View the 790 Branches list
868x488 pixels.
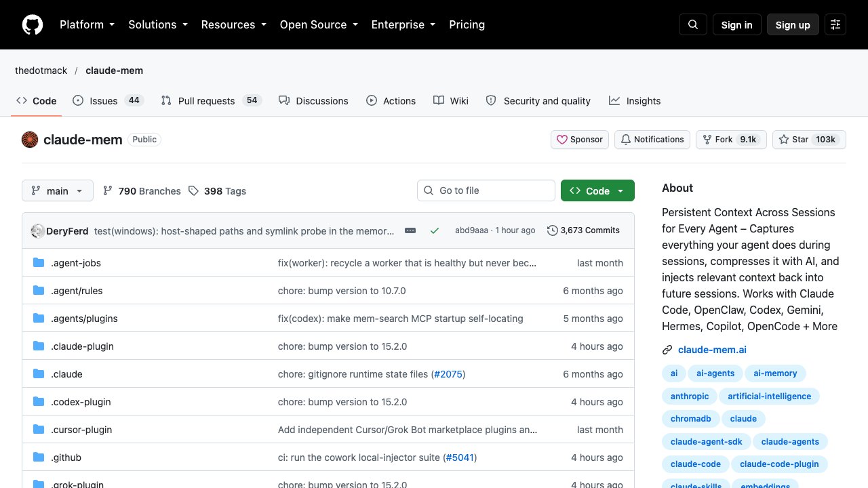(142, 191)
